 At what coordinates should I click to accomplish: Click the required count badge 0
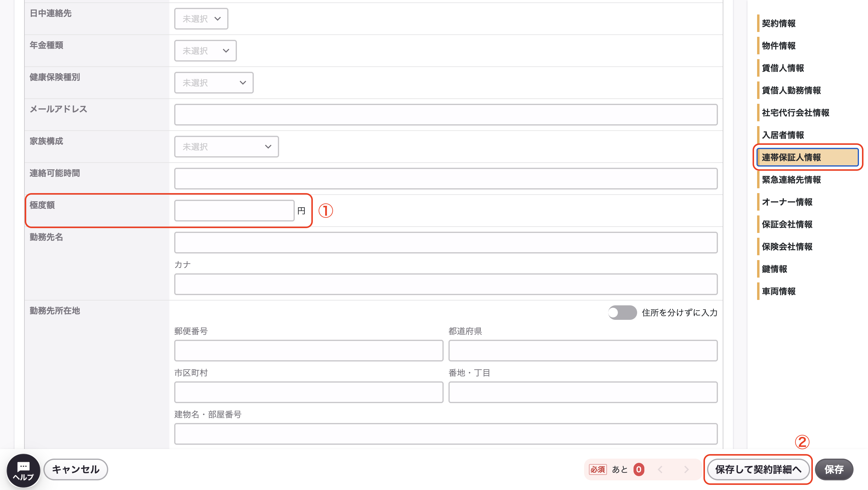tap(639, 469)
